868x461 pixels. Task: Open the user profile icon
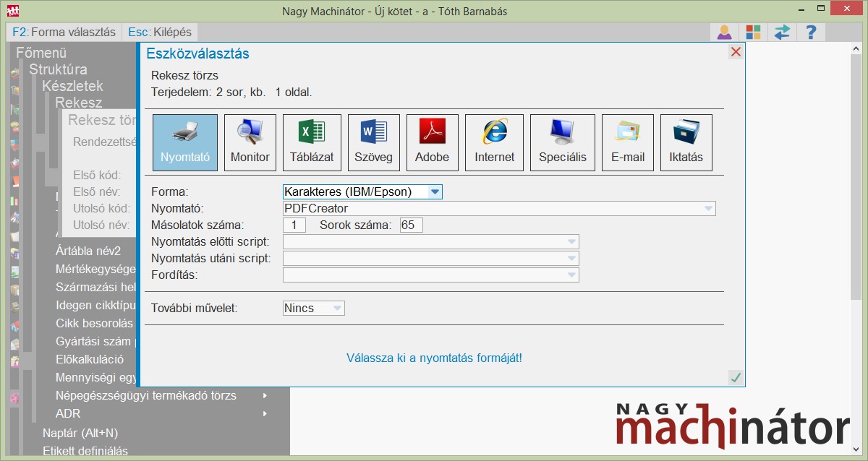pos(724,32)
